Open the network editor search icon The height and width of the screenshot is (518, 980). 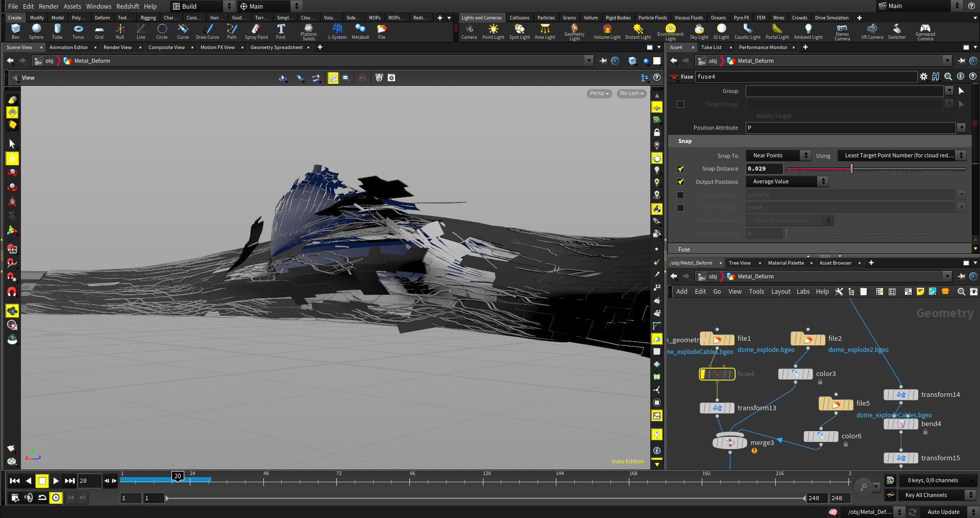tap(961, 292)
